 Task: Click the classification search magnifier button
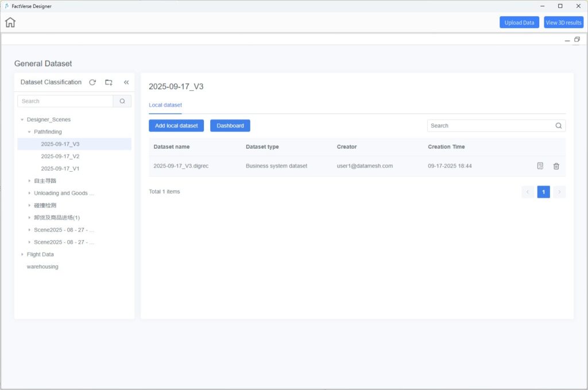[122, 101]
